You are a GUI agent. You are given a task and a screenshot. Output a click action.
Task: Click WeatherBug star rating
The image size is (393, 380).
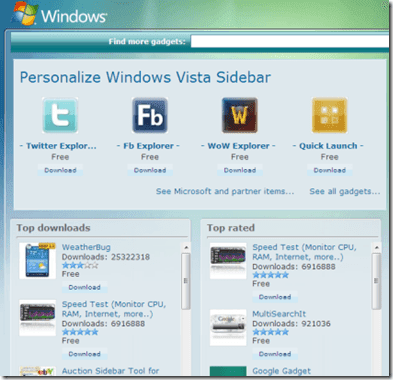coord(80,265)
